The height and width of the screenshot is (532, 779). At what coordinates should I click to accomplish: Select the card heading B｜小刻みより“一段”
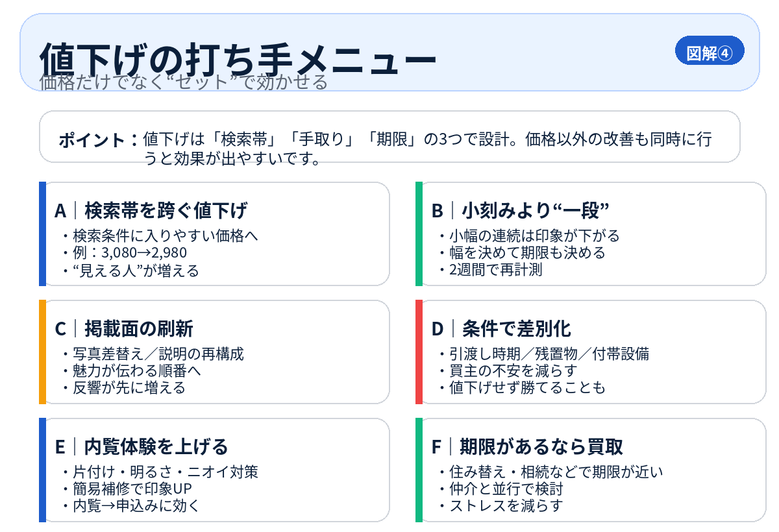521,211
